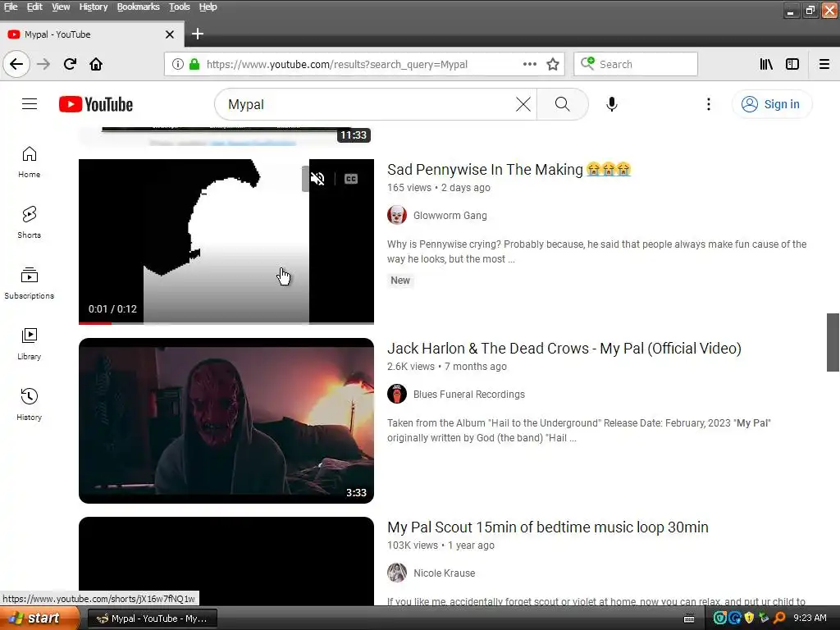Open Nicole Krause channel link
The height and width of the screenshot is (630, 840).
pos(444,573)
